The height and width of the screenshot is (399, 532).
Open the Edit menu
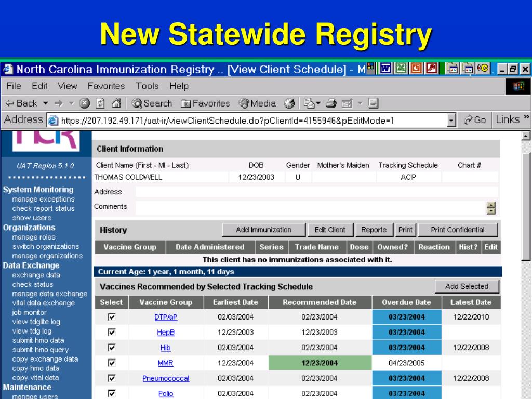point(39,86)
